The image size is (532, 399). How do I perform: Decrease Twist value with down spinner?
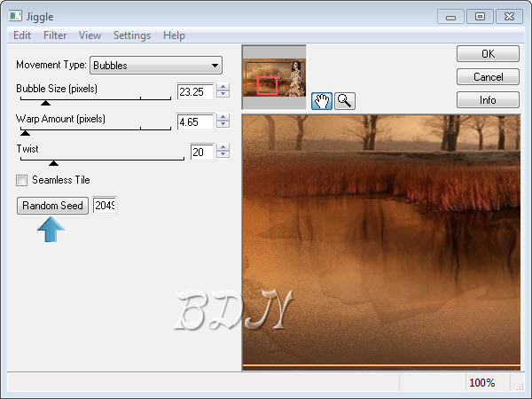(x=223, y=154)
